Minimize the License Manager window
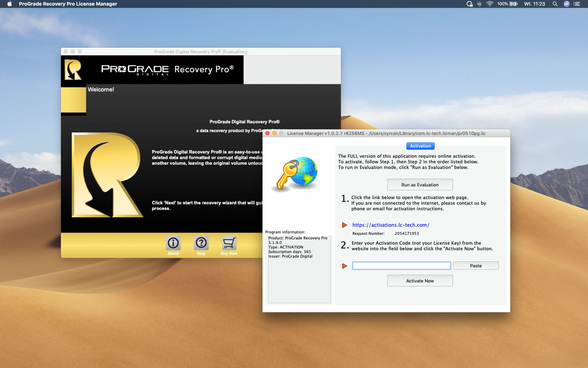The image size is (588, 368). (x=274, y=134)
